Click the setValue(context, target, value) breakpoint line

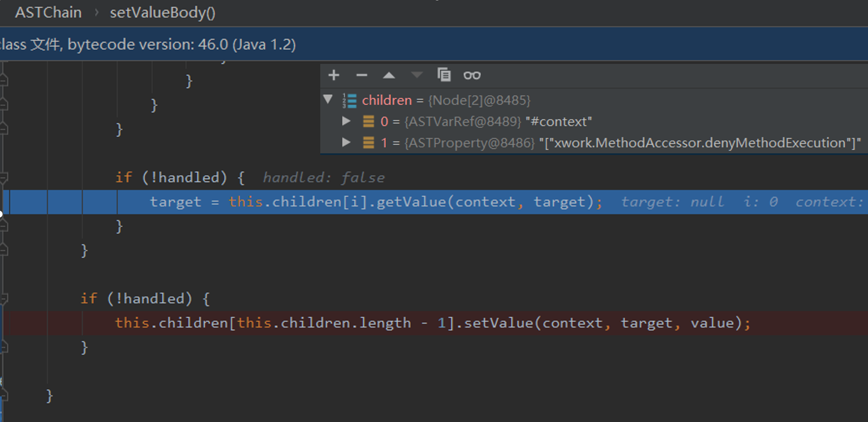tap(433, 323)
